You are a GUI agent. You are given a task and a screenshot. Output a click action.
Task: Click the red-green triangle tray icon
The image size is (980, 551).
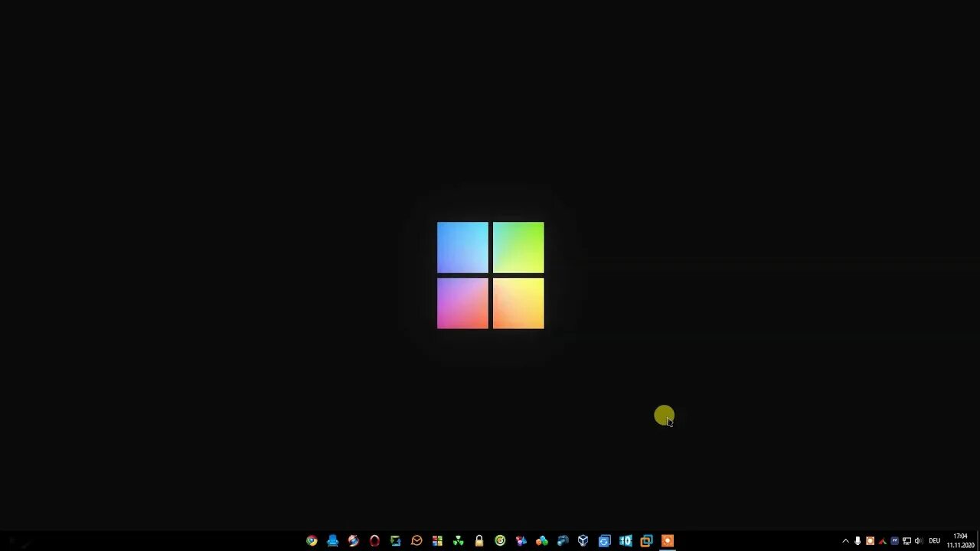pyautogui.click(x=882, y=541)
